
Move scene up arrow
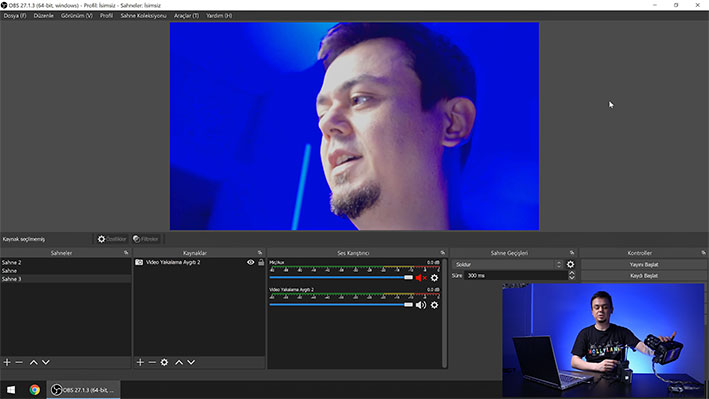coord(33,362)
